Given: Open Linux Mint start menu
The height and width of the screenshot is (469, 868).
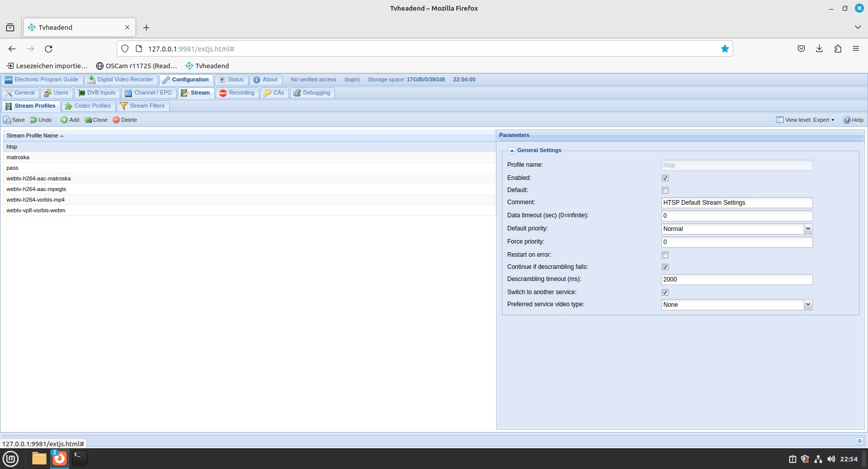Looking at the screenshot, I should 11,459.
